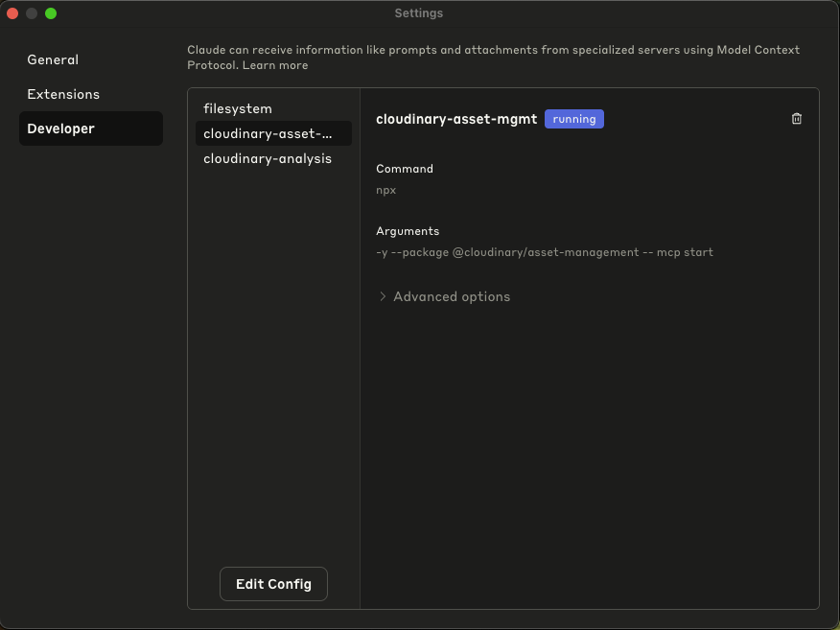
Task: Open the General settings section
Action: click(53, 59)
